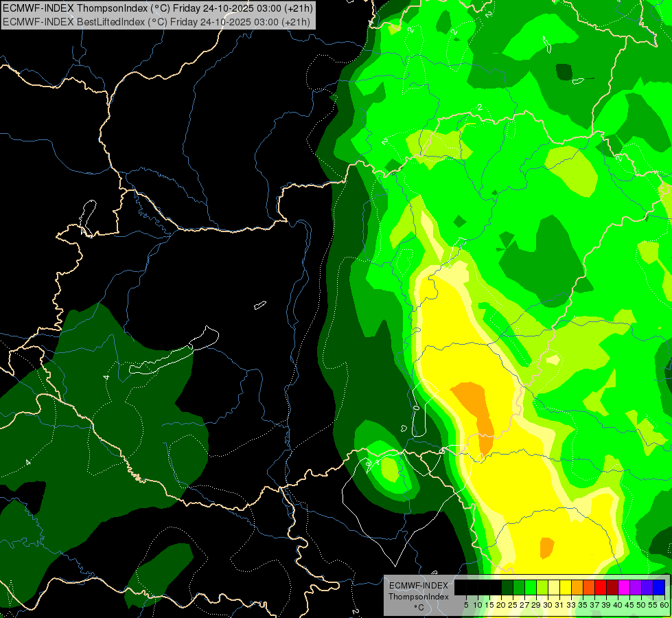Click the ECMWF-INDEX ThompsonIndex title line
The width and height of the screenshot is (672, 618).
(x=158, y=8)
